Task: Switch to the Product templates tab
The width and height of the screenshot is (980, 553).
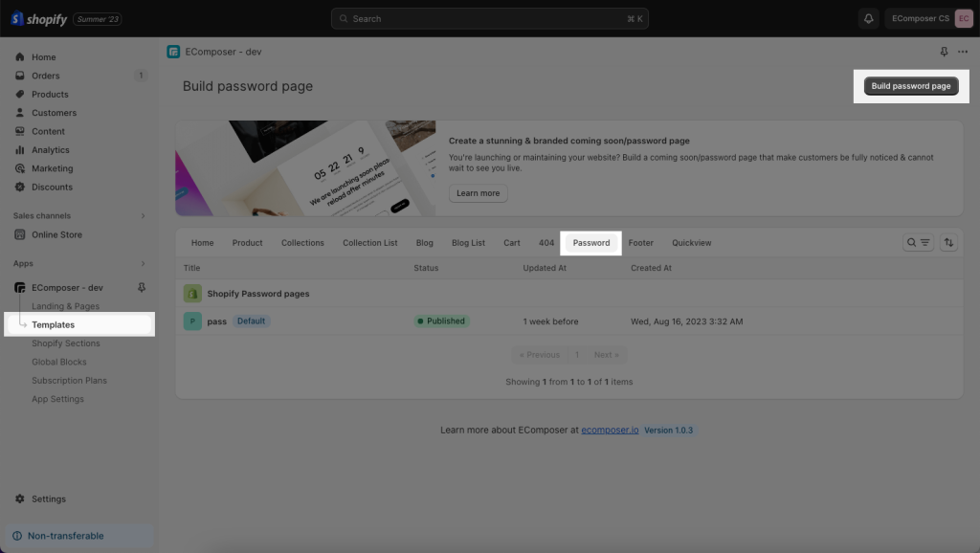Action: click(x=248, y=243)
